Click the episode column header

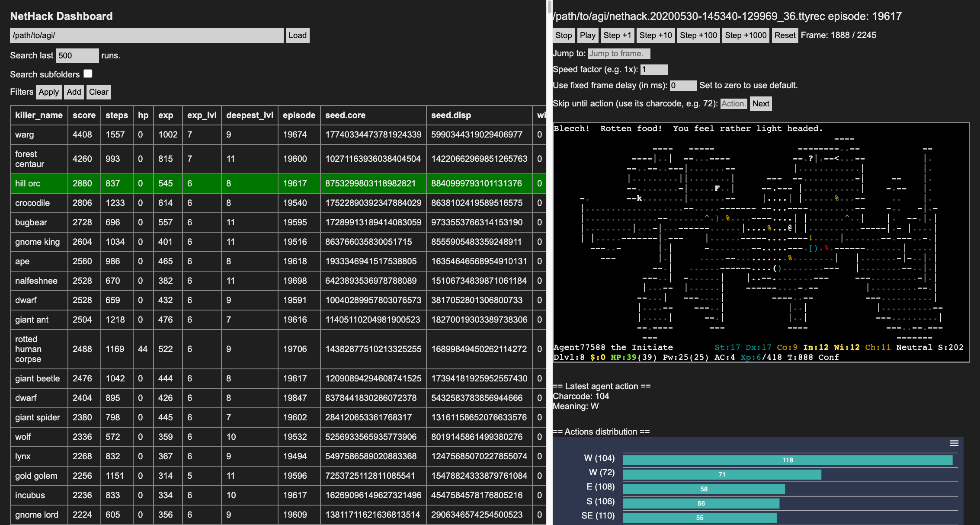299,115
